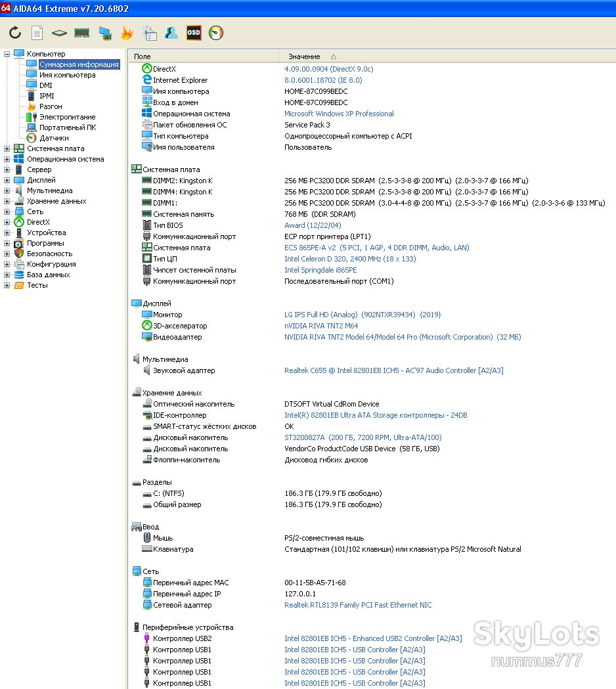616x689 pixels.
Task: Select the Электропитание tree item
Action: tap(67, 117)
